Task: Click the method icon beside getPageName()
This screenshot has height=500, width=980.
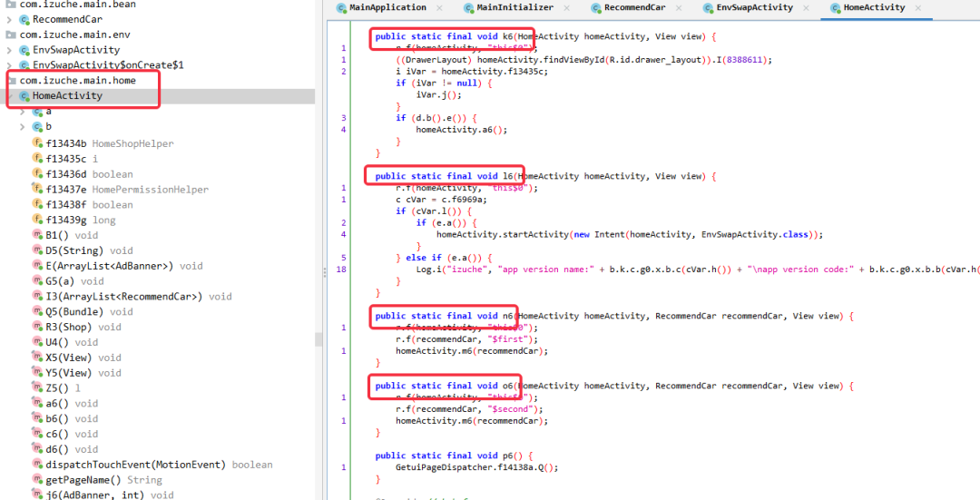Action: [x=37, y=480]
